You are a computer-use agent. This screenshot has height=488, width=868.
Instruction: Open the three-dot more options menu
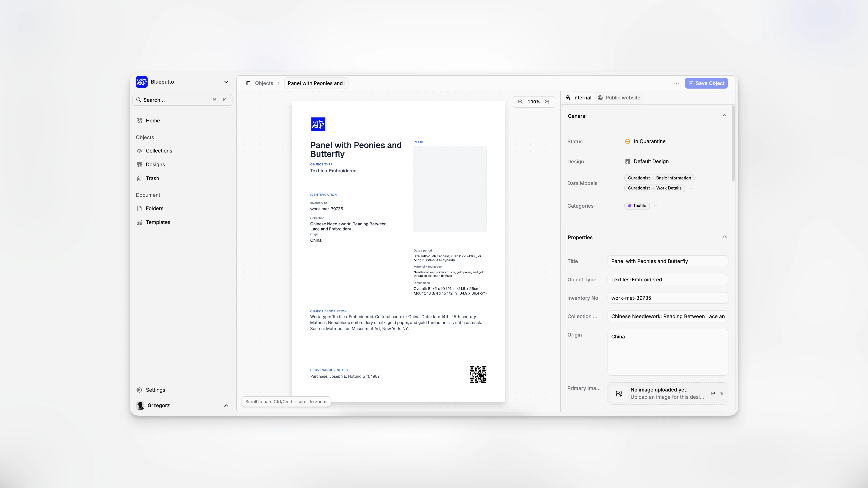pos(676,83)
